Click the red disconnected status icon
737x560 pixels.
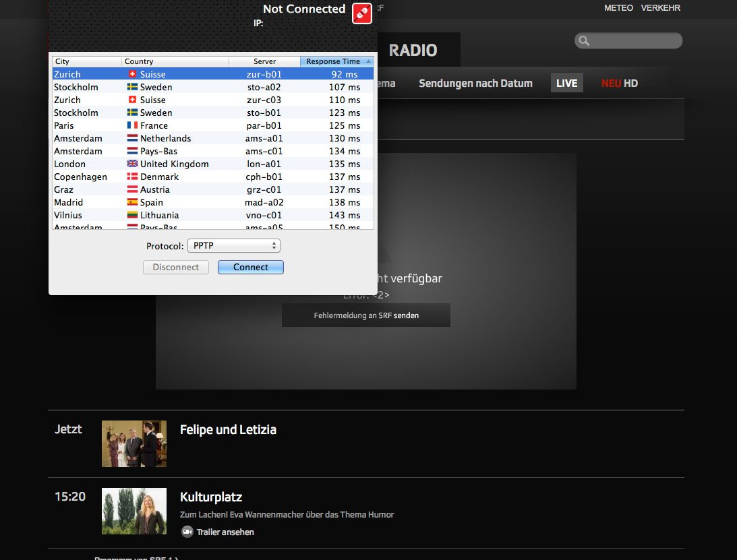pos(362,13)
